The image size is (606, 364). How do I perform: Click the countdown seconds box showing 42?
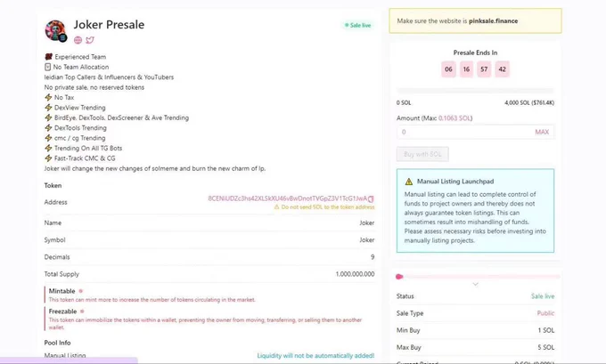pos(502,69)
